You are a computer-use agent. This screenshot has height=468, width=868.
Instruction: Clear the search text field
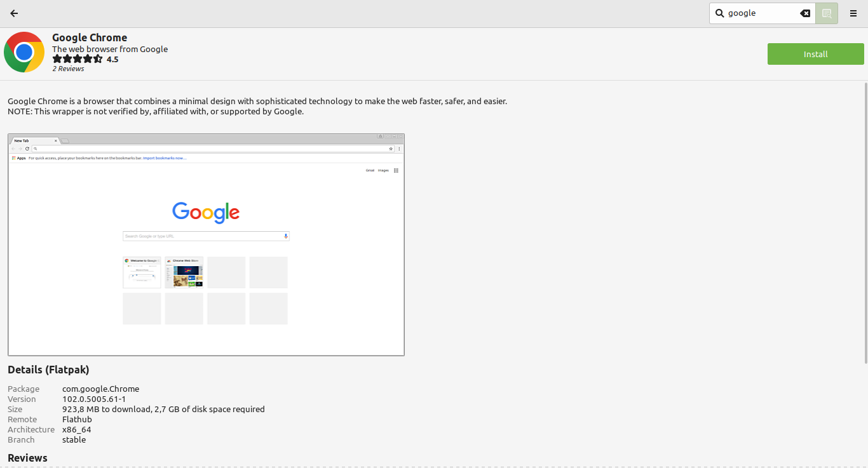point(804,13)
